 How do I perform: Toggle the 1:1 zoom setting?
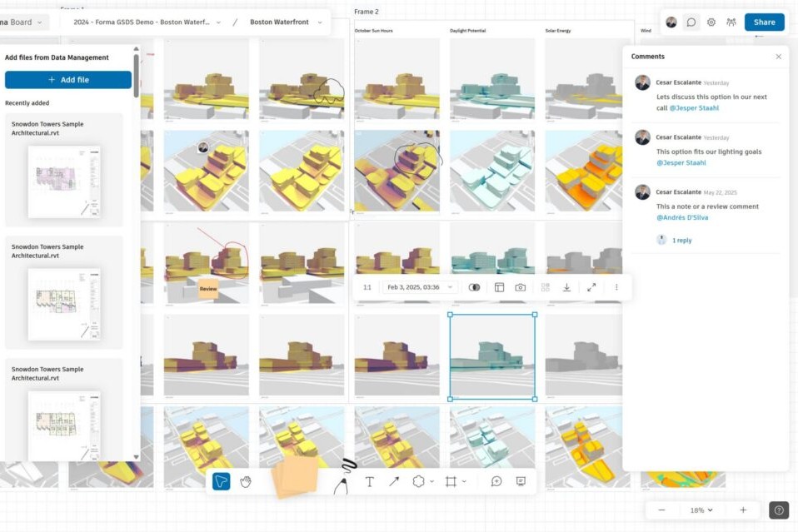pyautogui.click(x=367, y=286)
